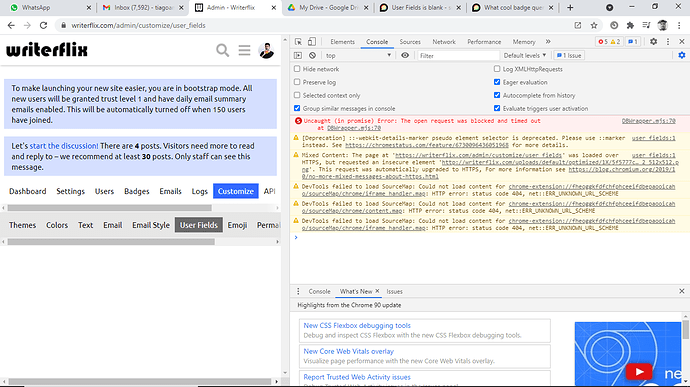Close the bottom drawer panel

(682, 291)
